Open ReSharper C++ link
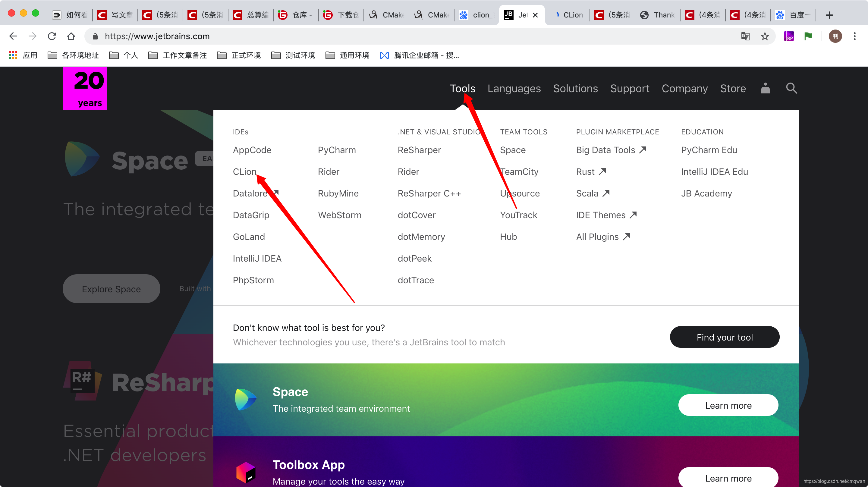 (429, 193)
